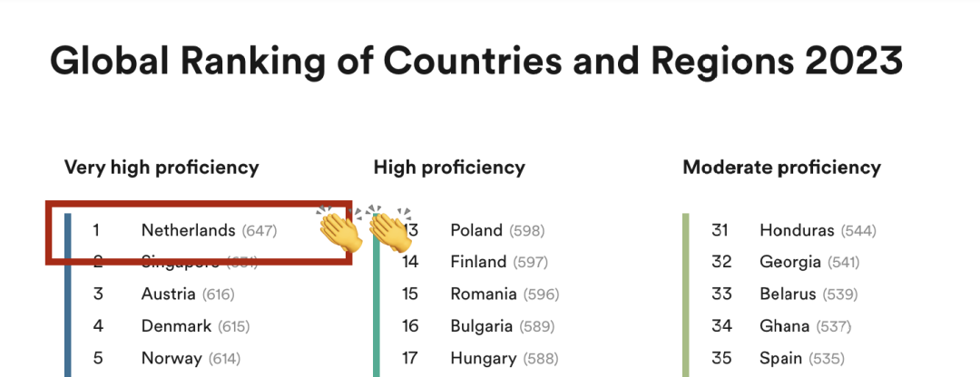Click the Honduras (544) entry

click(x=818, y=230)
